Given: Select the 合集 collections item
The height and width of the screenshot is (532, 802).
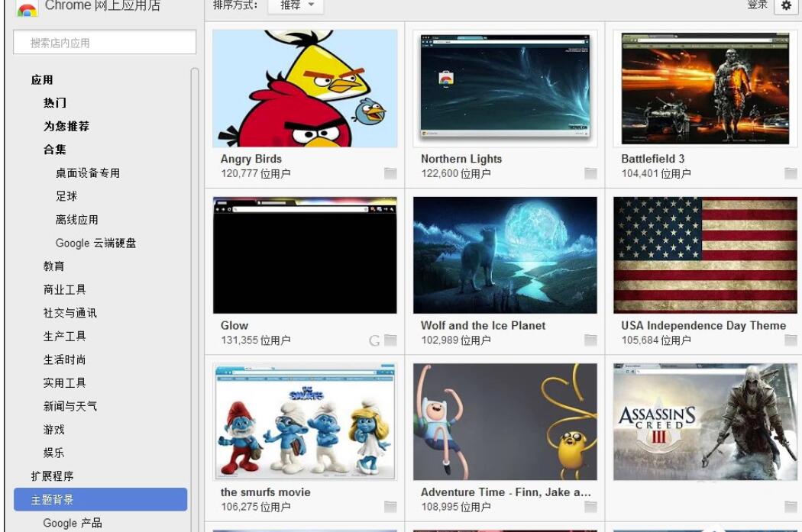Looking at the screenshot, I should [55, 150].
